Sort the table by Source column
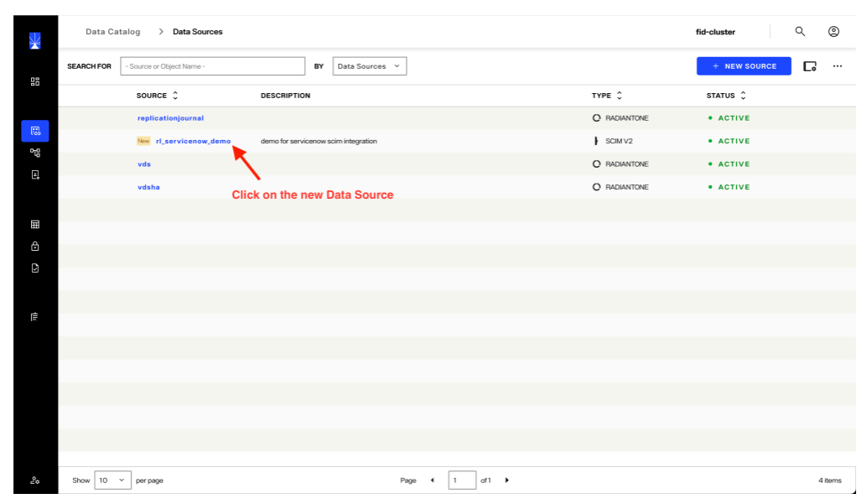 pyautogui.click(x=175, y=95)
